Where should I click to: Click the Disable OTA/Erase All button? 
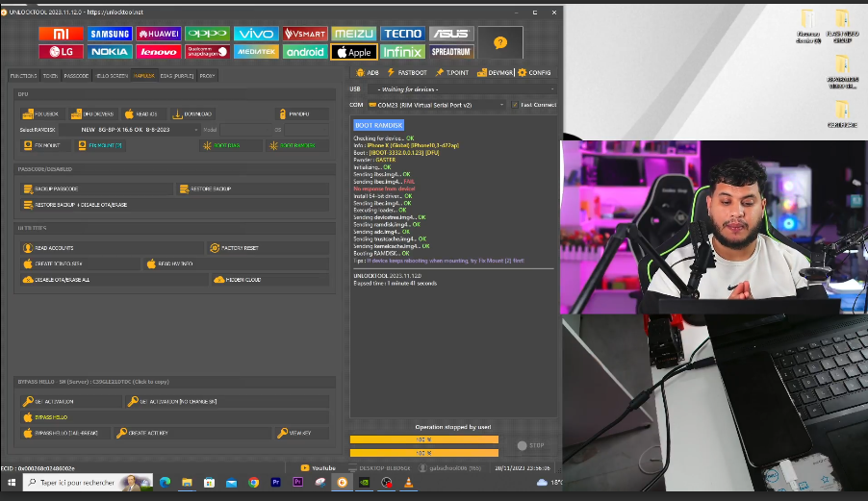pos(115,280)
